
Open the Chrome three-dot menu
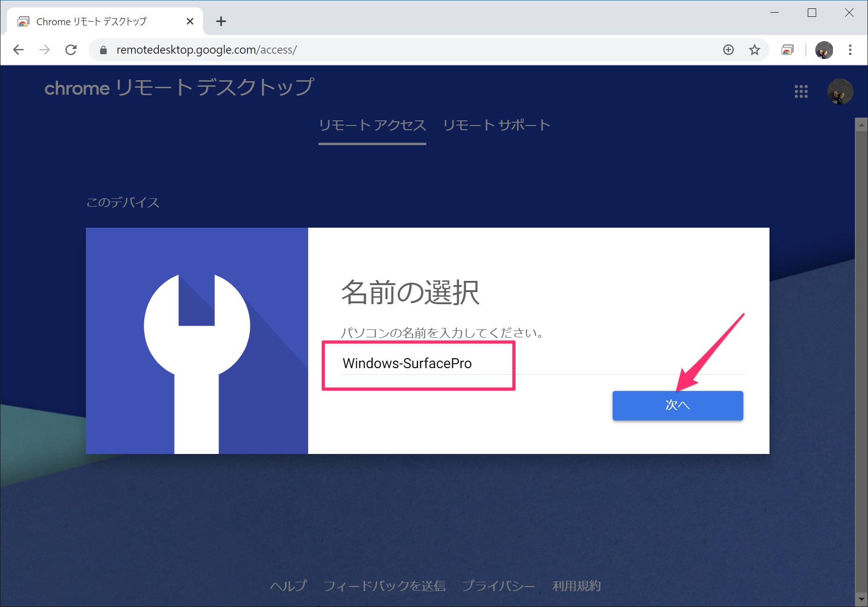pos(850,49)
